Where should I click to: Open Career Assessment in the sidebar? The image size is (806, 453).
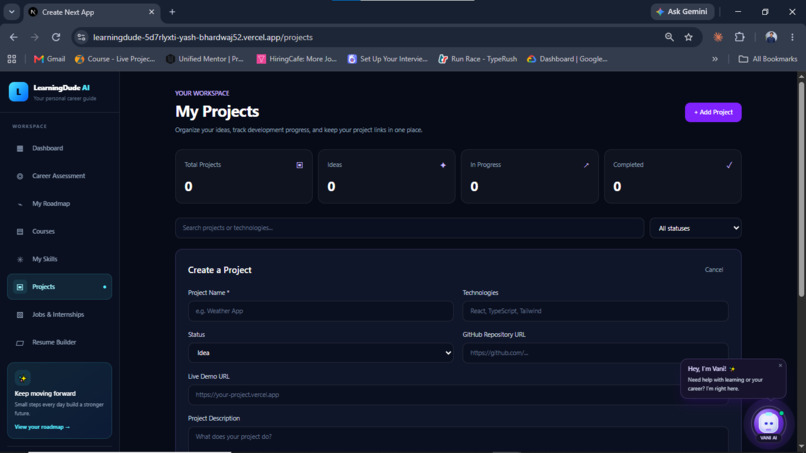(60, 176)
